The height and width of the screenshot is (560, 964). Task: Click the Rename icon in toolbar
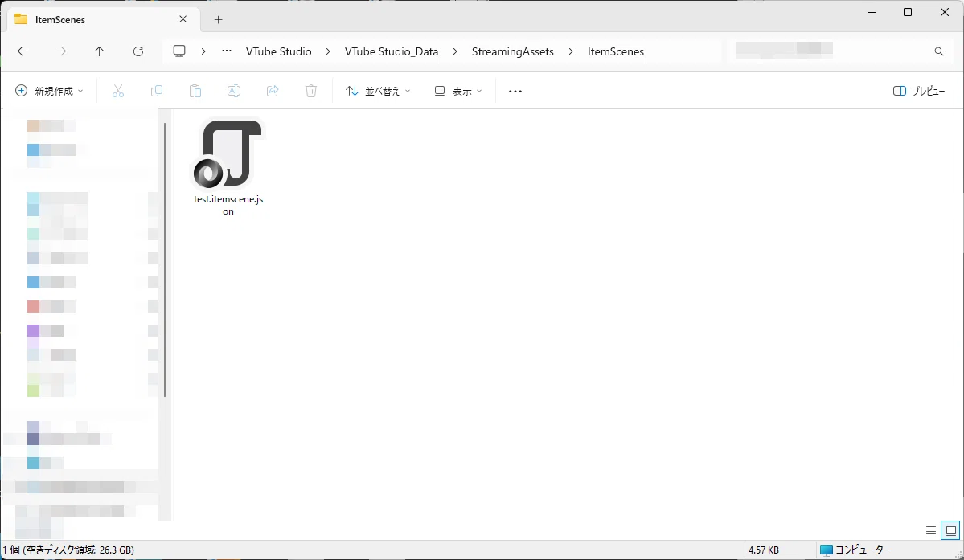234,91
